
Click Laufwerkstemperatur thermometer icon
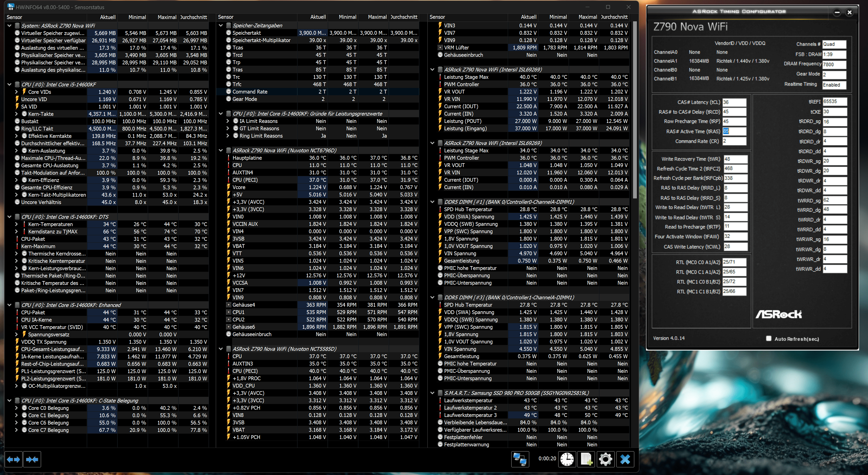pos(440,400)
